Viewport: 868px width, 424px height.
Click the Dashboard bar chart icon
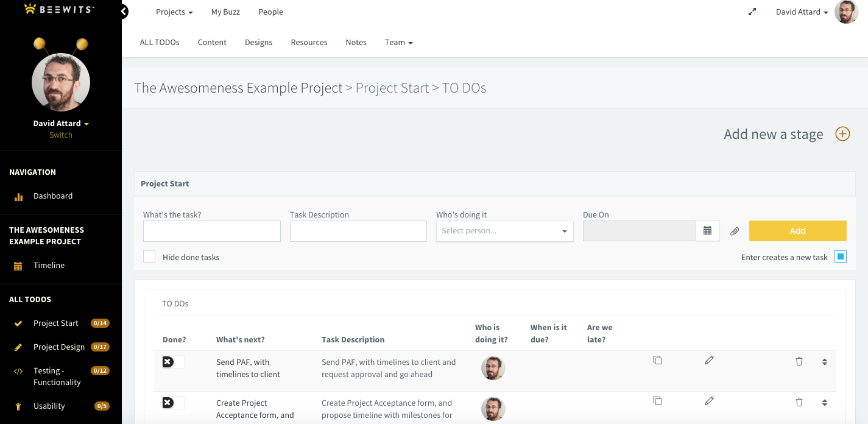click(x=18, y=196)
